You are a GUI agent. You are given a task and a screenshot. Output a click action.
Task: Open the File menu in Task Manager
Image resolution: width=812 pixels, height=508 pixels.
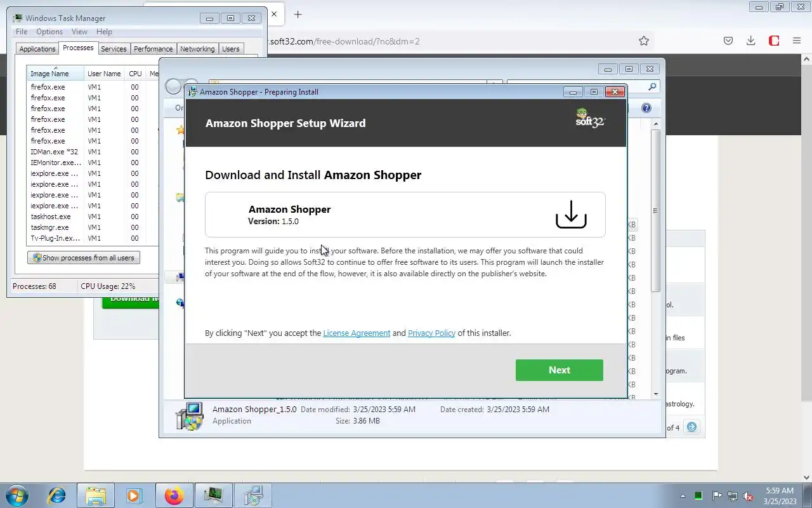22,32
